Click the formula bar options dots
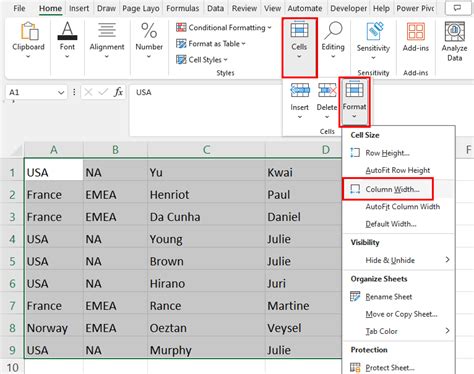 (74, 92)
